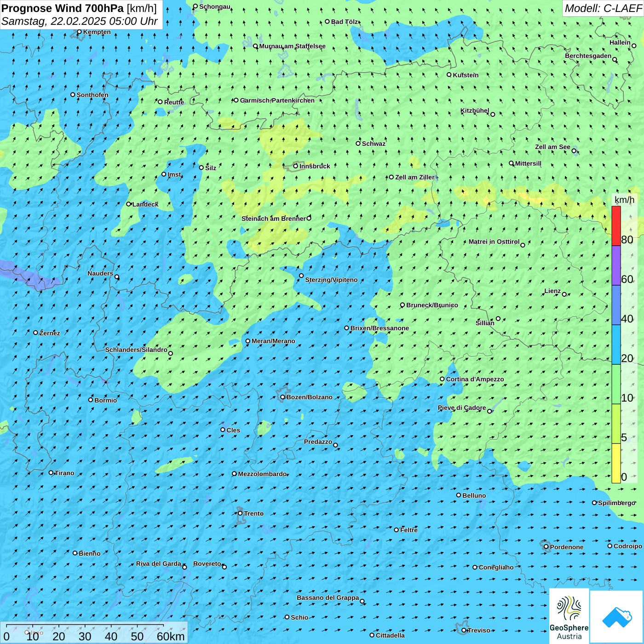The image size is (644, 644).
Task: Click the 'Modell: C-LAEF' label
Action: (603, 8)
